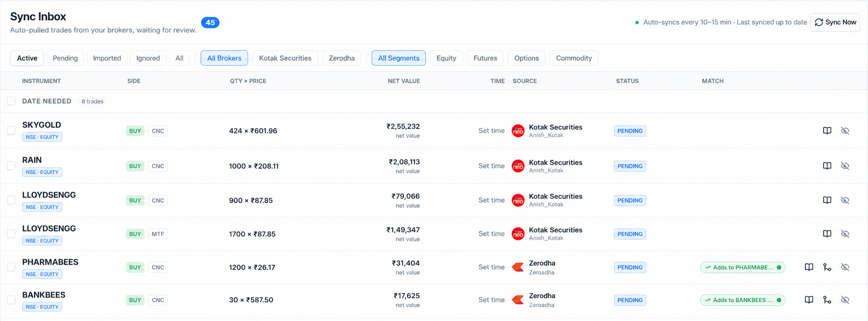Hide the BANKBEES trade using eye-off icon
868x321 pixels.
(x=845, y=300)
